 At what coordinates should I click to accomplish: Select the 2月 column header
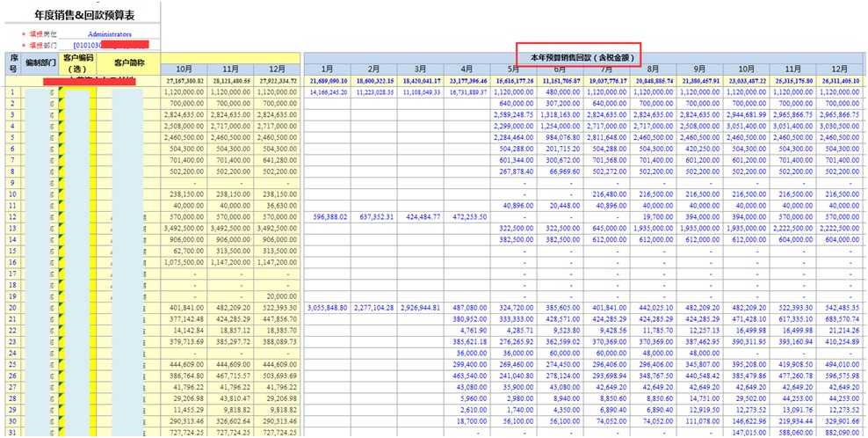(x=373, y=69)
